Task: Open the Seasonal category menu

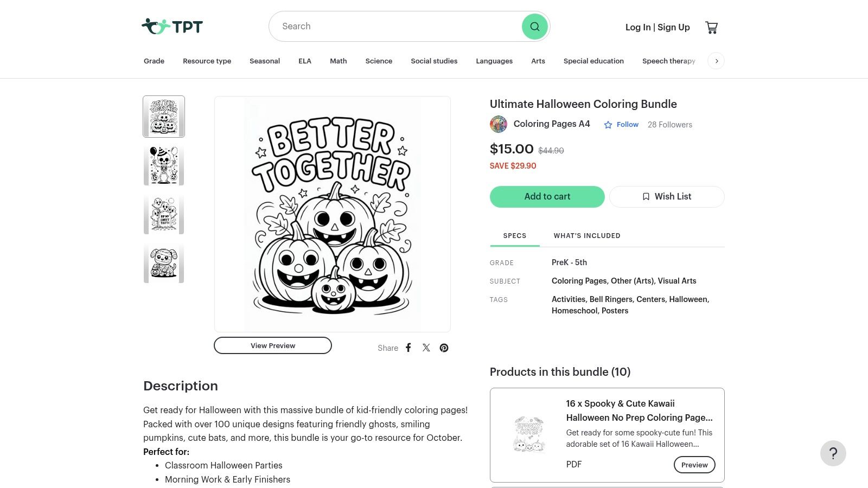Action: pyautogui.click(x=265, y=61)
